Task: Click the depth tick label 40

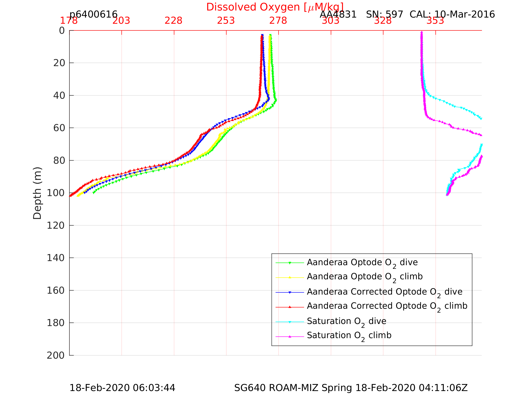Action: [59, 96]
